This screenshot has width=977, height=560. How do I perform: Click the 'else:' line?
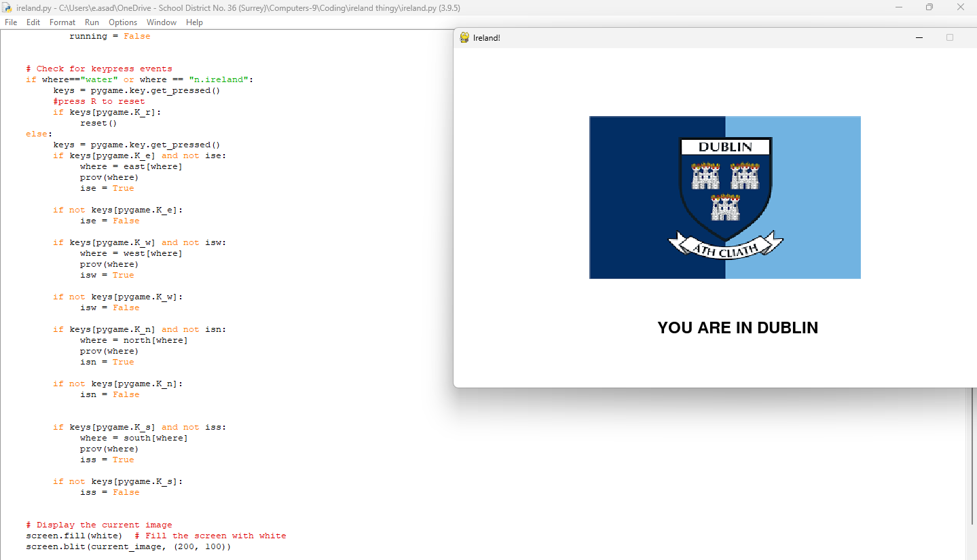pos(39,134)
